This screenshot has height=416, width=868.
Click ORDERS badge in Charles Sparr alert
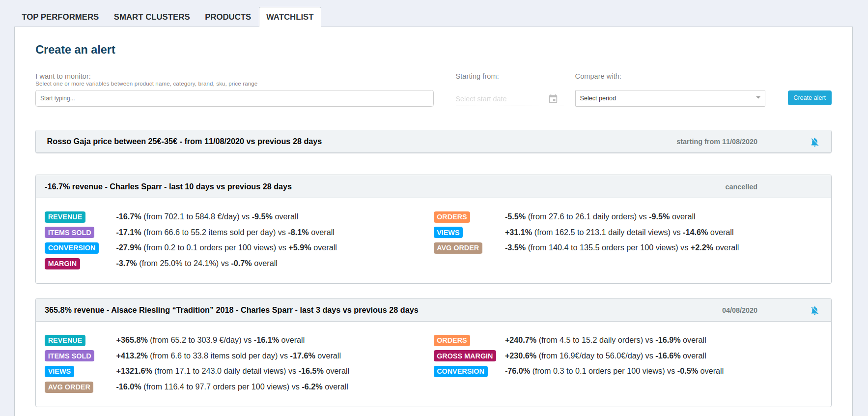coord(451,217)
